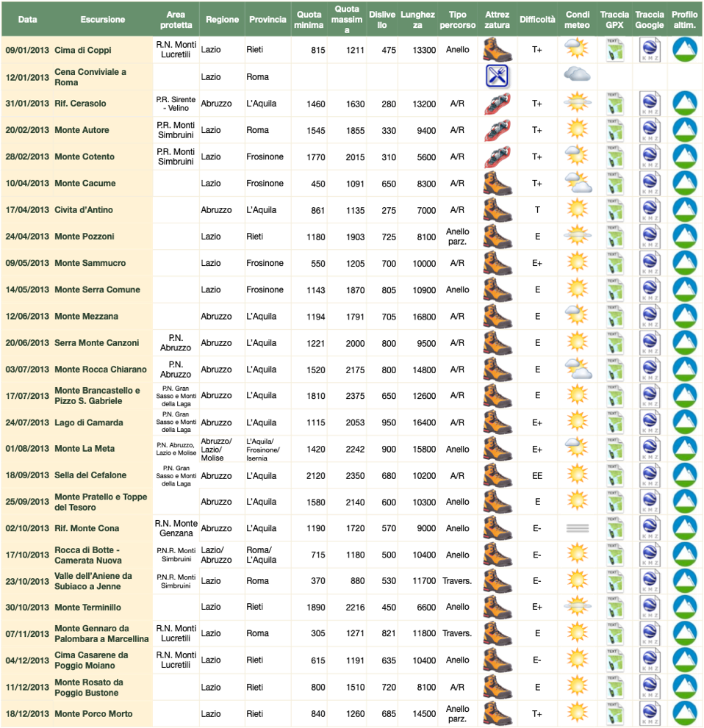Click the elevation gain 950 for Lago di Camarda
The width and height of the screenshot is (704, 728).
(x=389, y=422)
